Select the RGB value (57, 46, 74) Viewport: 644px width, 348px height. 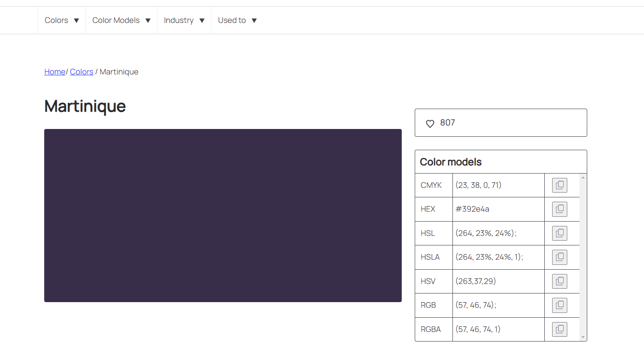click(475, 305)
